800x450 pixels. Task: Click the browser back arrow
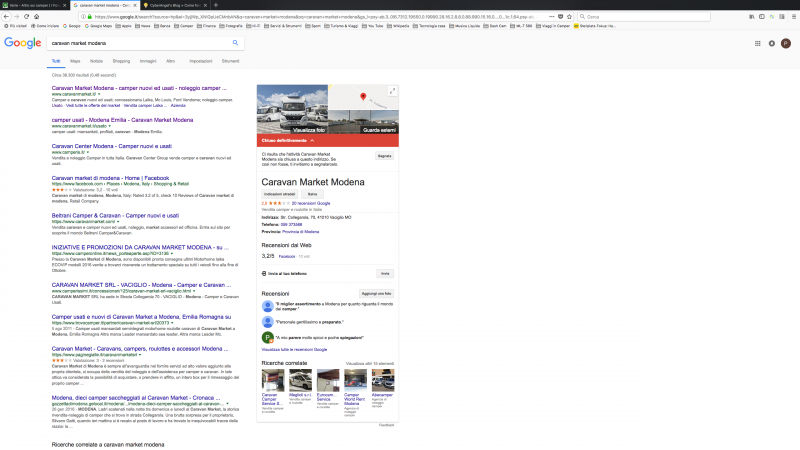tap(6, 17)
